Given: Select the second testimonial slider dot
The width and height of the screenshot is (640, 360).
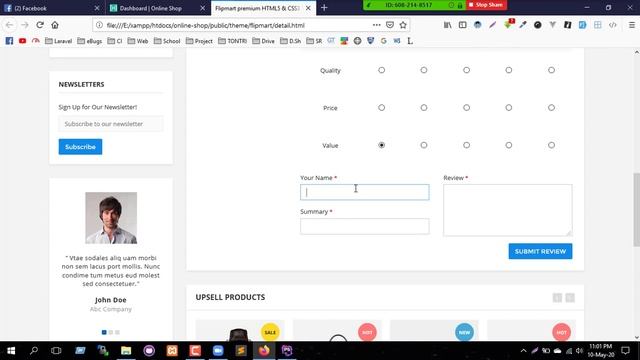Looking at the screenshot, I should [x=111, y=332].
